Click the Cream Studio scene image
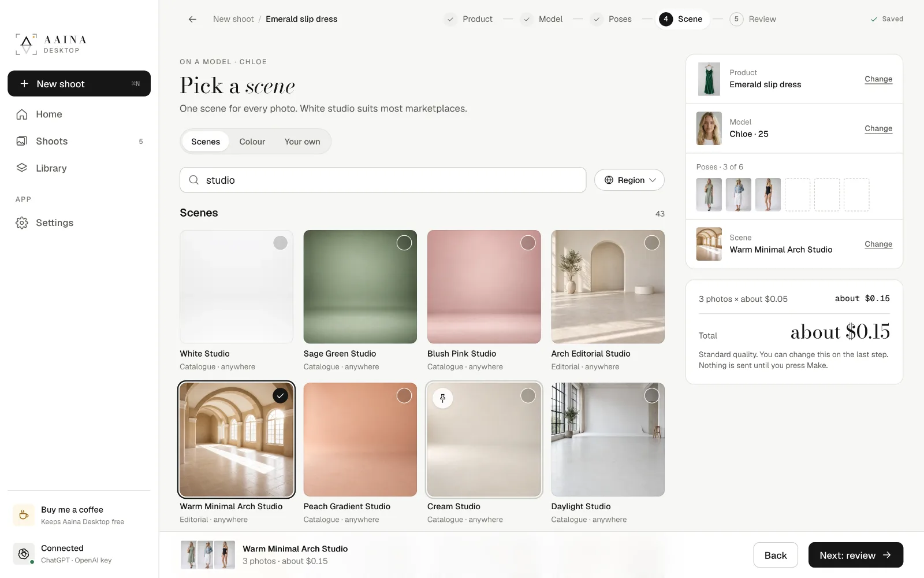Screen dimensions: 924x578 [484, 439]
